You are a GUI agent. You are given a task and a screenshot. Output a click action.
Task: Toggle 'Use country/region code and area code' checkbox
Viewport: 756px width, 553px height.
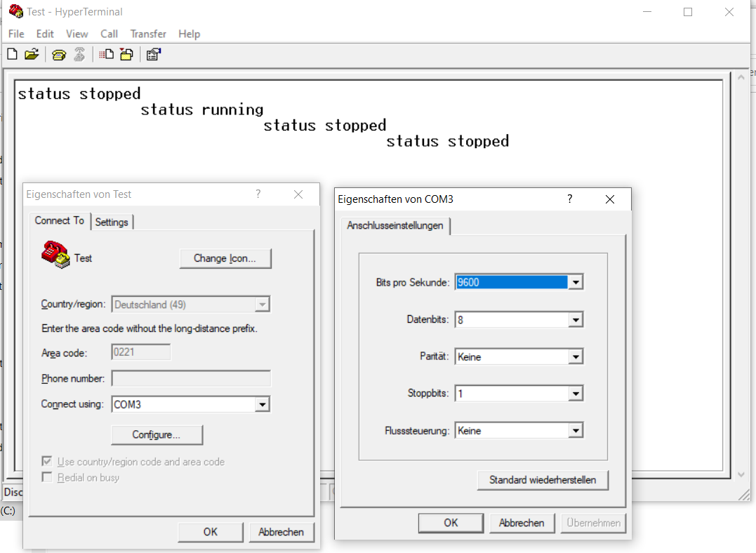[47, 461]
